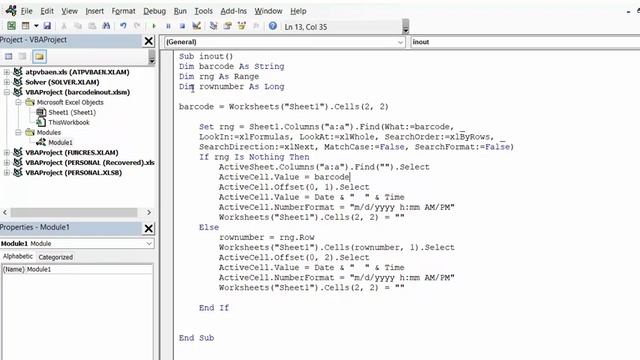Collapse the Modules folder
The width and height of the screenshot is (640, 360).
18,132
